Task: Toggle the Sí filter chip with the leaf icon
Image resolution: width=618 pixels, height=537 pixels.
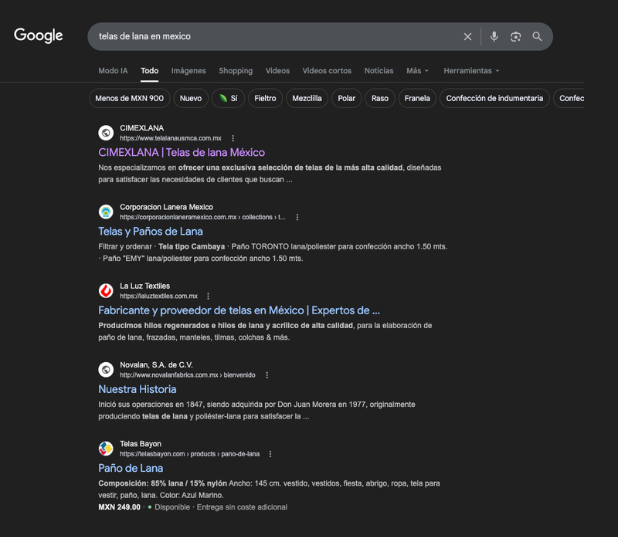Action: (x=228, y=98)
